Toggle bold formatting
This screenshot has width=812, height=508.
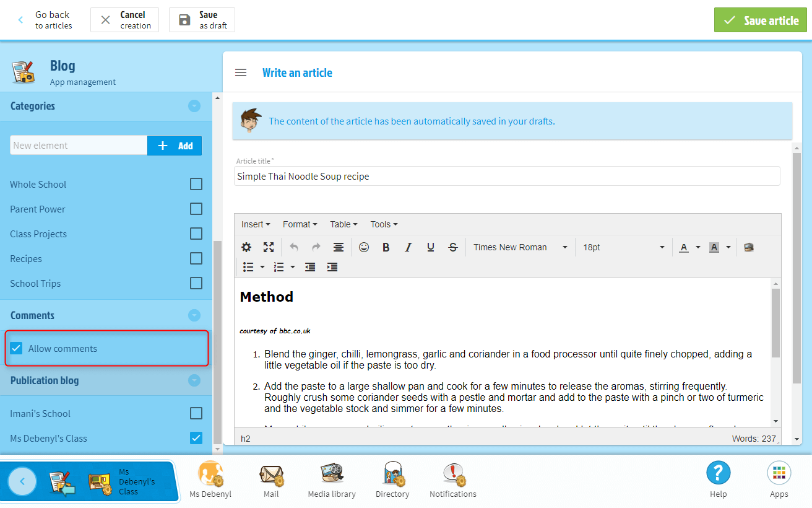coord(386,247)
